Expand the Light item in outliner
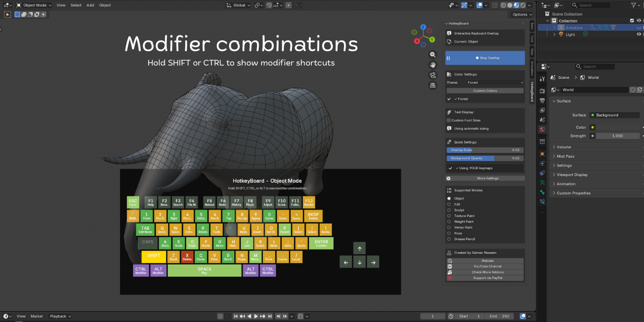This screenshot has width=644, height=322. pos(555,34)
